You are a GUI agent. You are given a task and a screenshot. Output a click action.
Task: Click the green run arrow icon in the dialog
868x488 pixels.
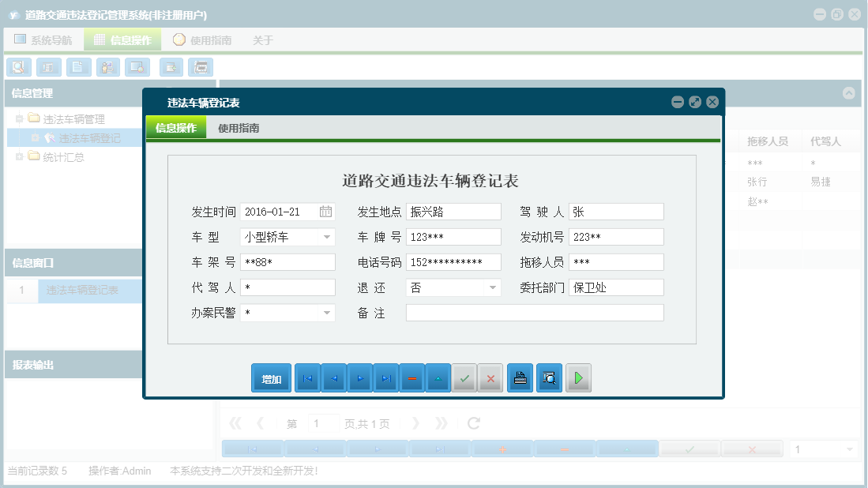pos(577,378)
